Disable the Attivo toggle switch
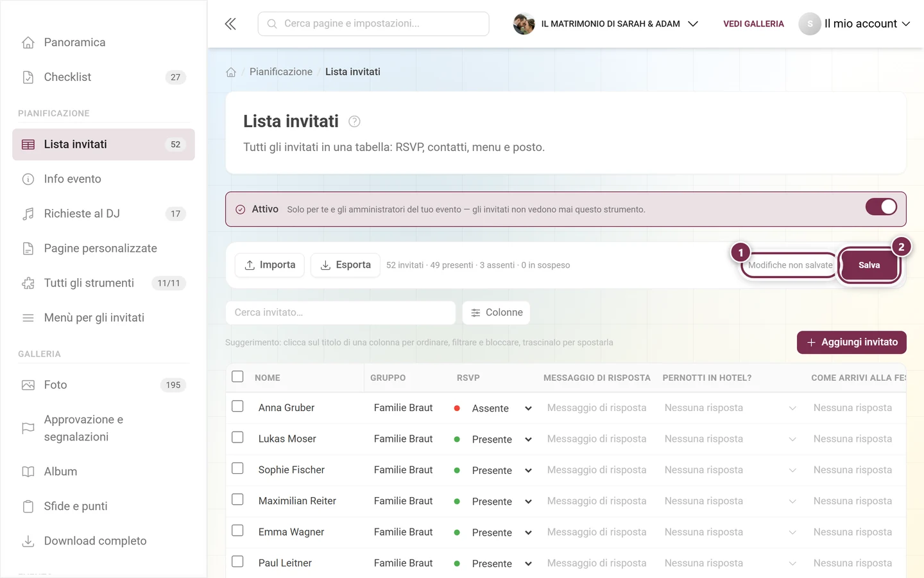 coord(881,207)
